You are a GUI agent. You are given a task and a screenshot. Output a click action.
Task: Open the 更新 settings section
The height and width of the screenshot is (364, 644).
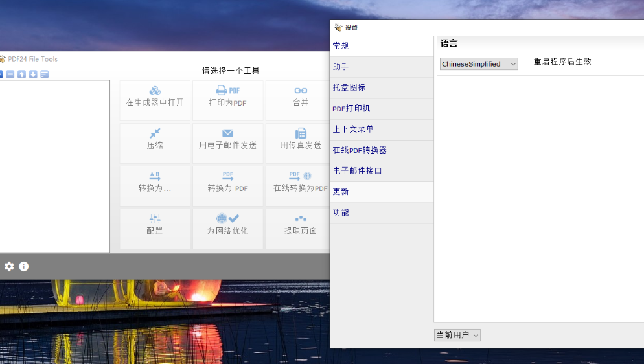pos(382,192)
